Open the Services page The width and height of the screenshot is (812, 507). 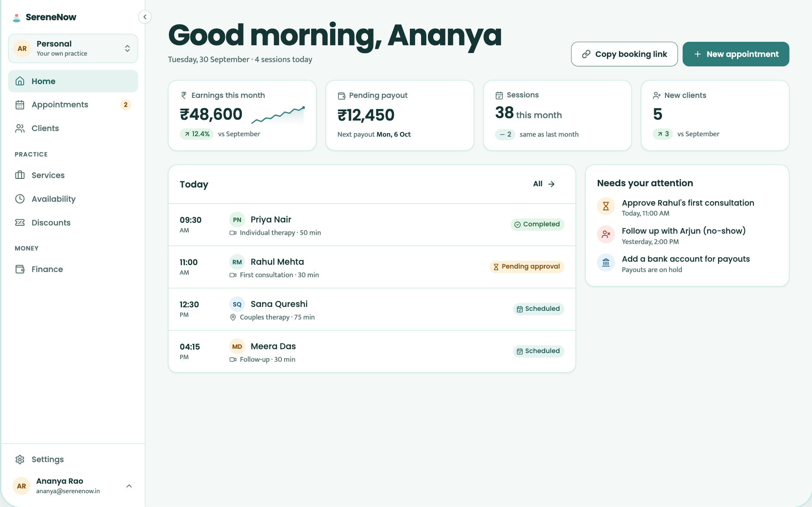tap(73, 175)
